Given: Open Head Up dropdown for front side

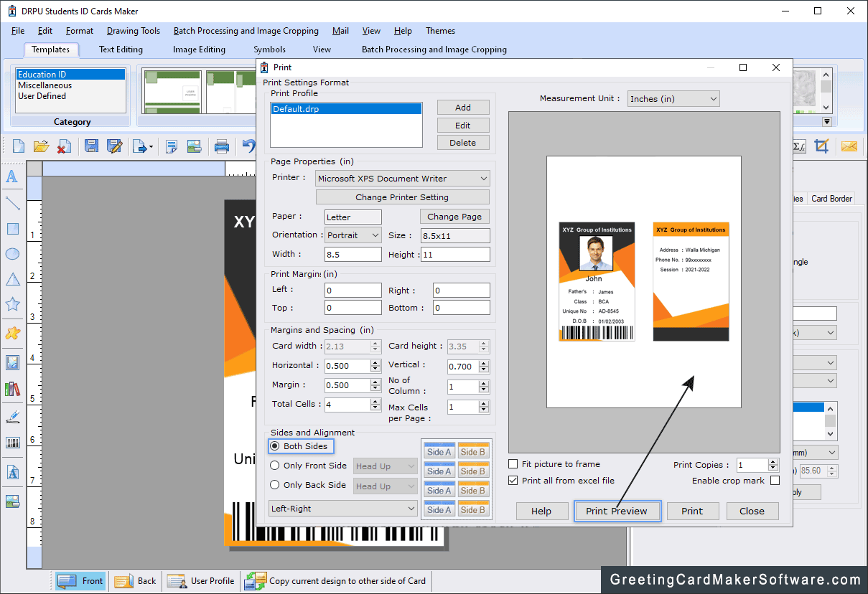Looking at the screenshot, I should (386, 466).
